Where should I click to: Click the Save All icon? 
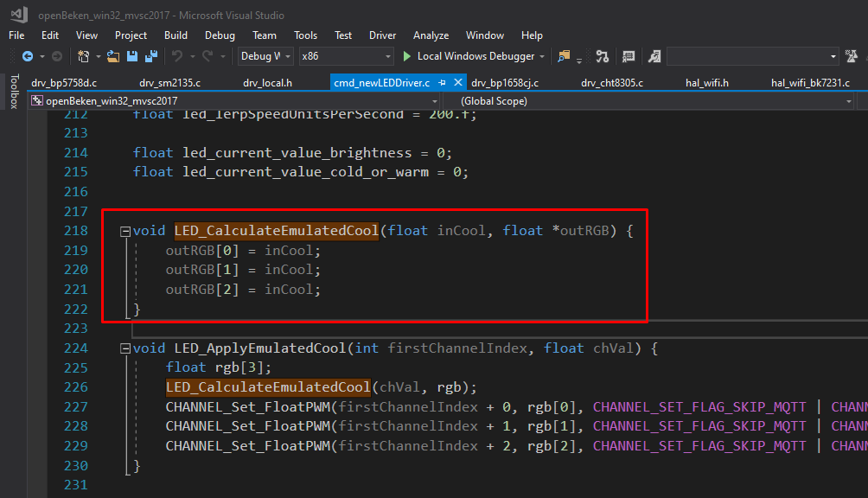pyautogui.click(x=151, y=56)
